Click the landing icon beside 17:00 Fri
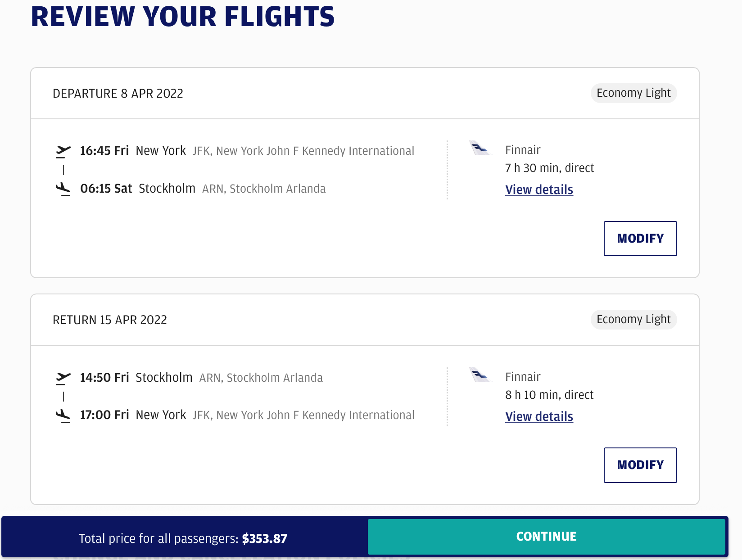The width and height of the screenshot is (742, 560). (63, 415)
